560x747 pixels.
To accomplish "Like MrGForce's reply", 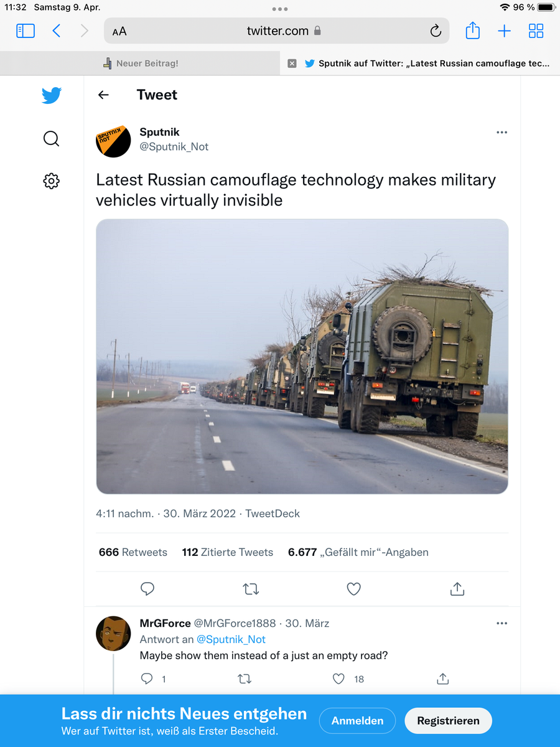I will tap(338, 679).
